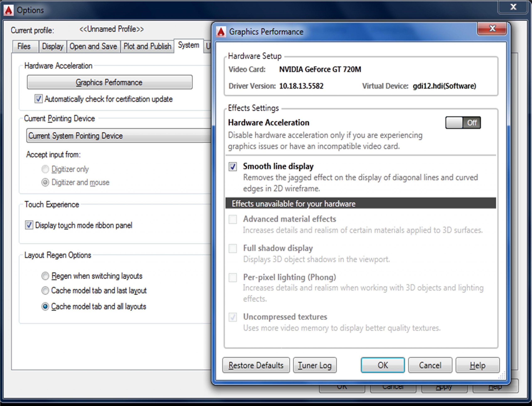Go to the Open and Save tab
532x406 pixels.
[x=93, y=46]
